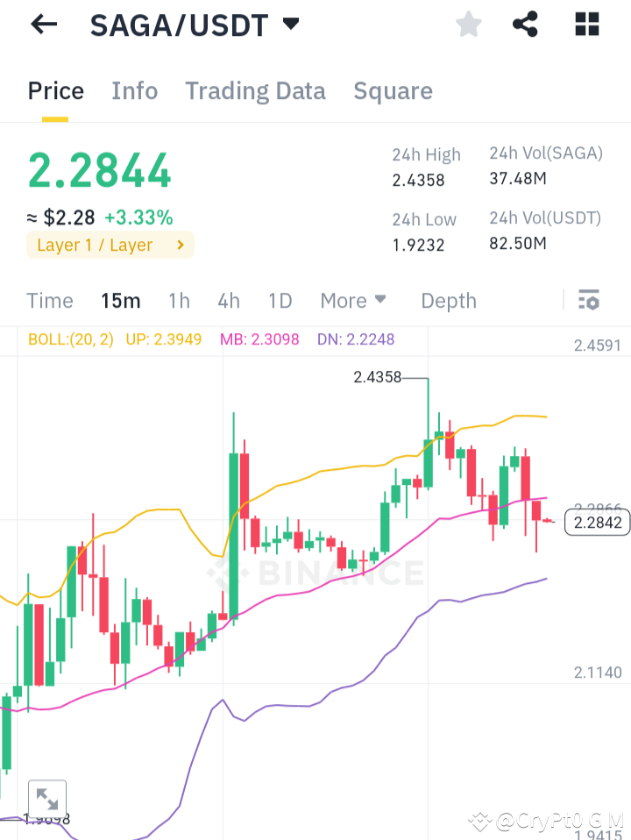Switch chart to 1D interval
This screenshot has height=840, width=631.
[x=280, y=300]
